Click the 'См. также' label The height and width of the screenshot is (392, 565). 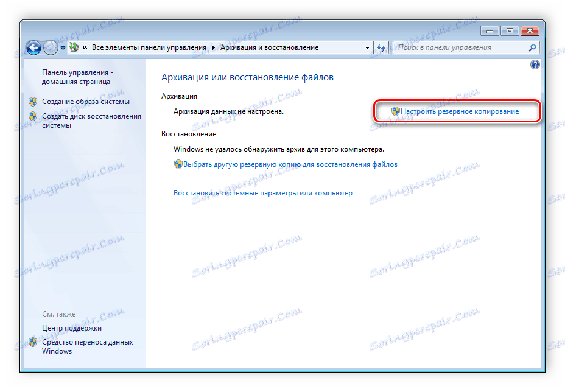58,314
